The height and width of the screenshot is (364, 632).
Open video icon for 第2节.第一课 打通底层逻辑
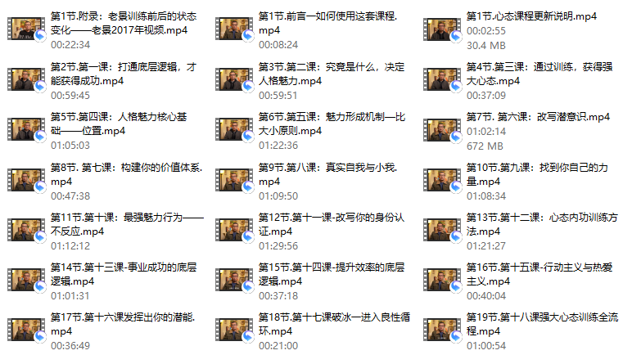point(26,79)
